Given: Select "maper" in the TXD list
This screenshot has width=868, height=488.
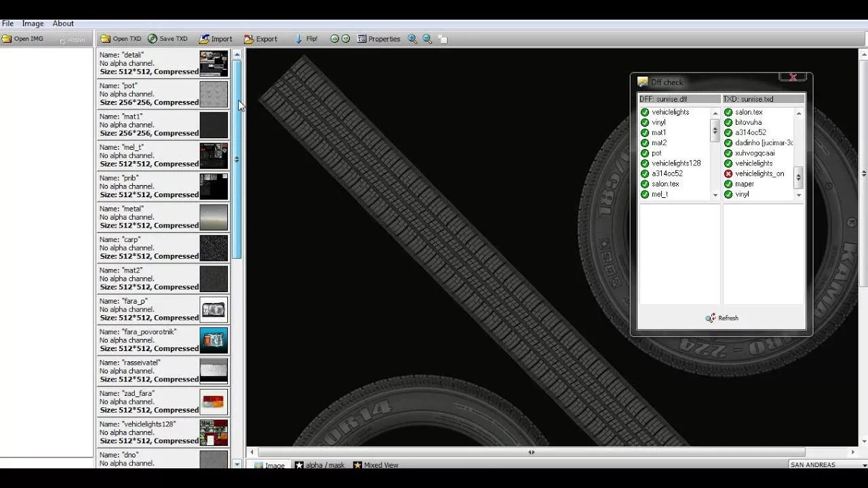Looking at the screenshot, I should pos(744,184).
